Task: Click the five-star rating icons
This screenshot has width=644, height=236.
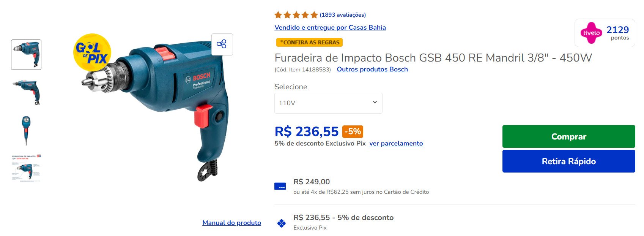Action: [x=296, y=15]
